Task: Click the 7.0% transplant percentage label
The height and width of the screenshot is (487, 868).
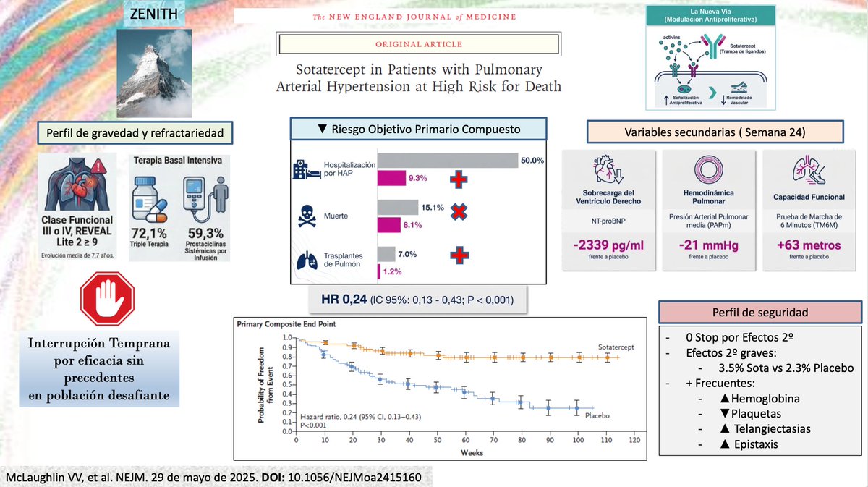Action: [x=409, y=253]
